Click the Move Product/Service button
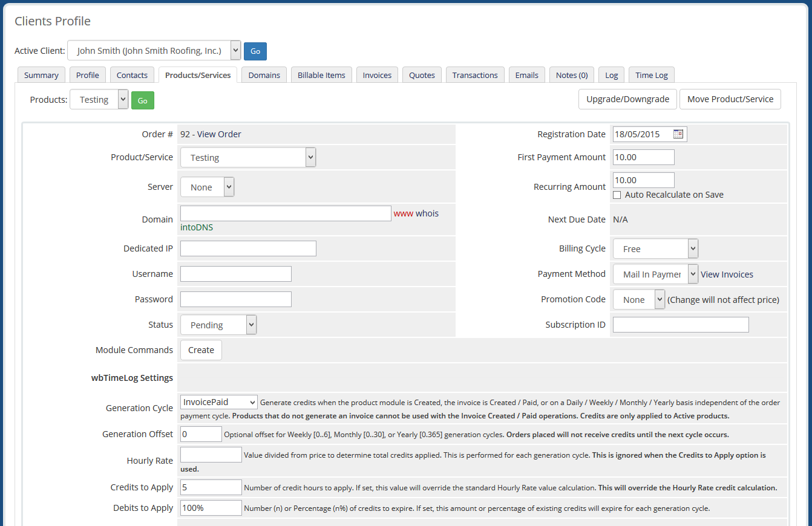 730,99
